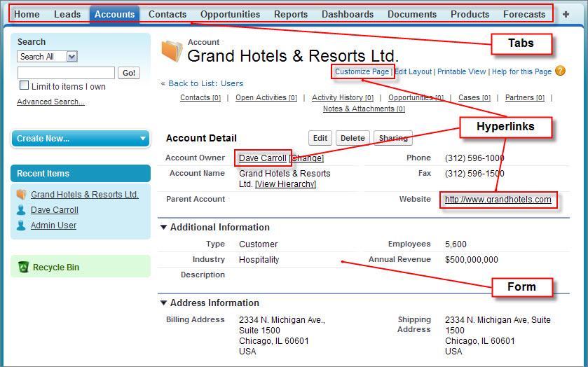588x367 pixels.
Task: Enable the Limit to items I own checkbox
Action: pyautogui.click(x=24, y=85)
